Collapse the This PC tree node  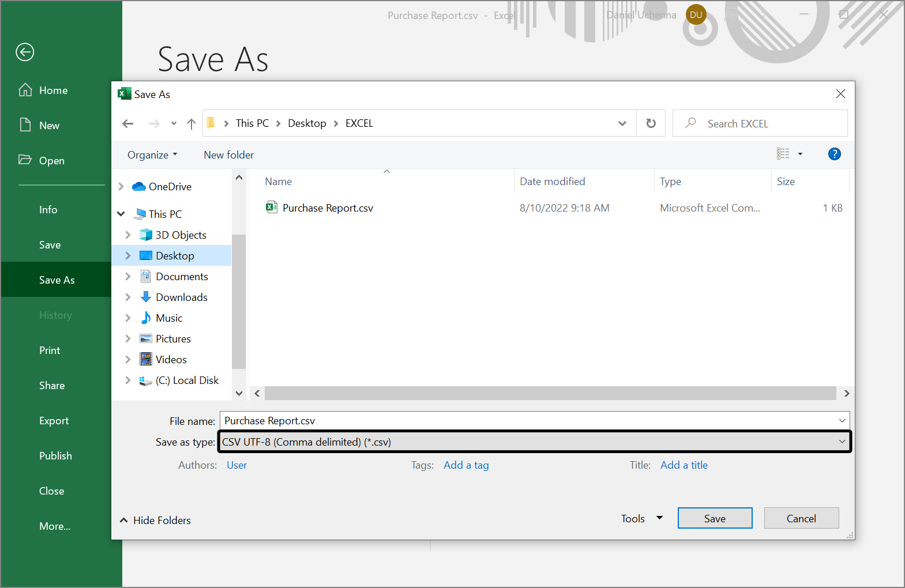click(x=121, y=214)
